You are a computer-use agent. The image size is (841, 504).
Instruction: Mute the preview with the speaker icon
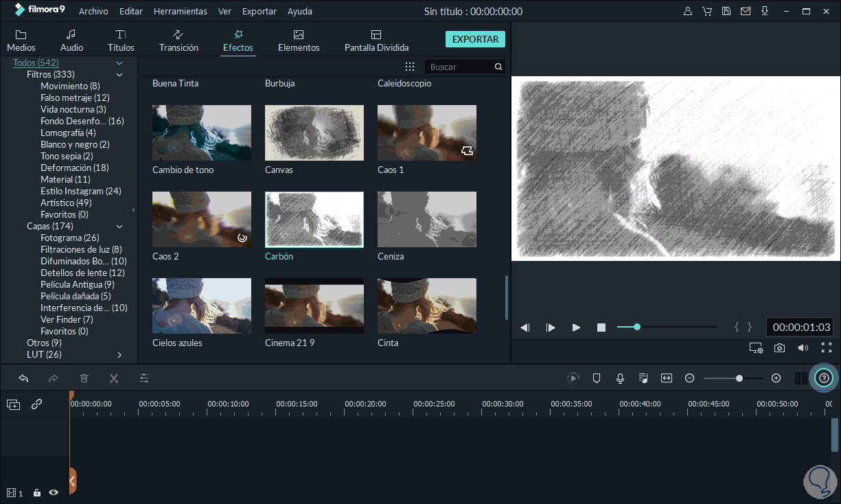803,347
